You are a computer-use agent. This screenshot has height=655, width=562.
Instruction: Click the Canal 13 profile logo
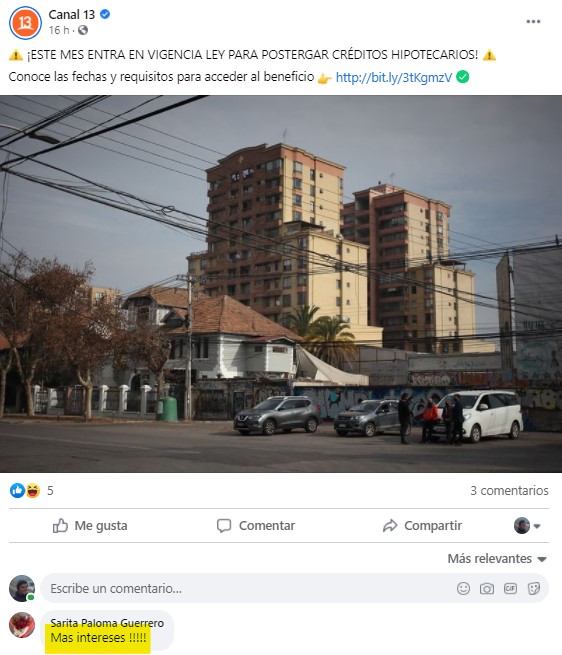point(25,23)
